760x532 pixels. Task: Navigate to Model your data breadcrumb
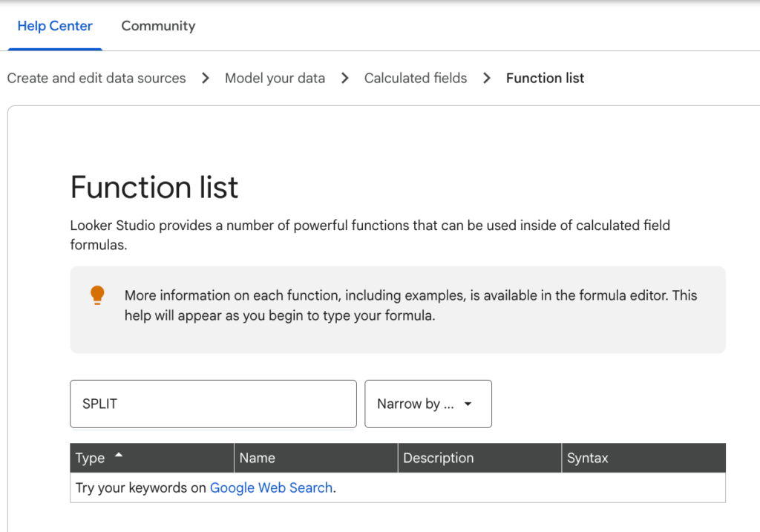click(x=275, y=78)
